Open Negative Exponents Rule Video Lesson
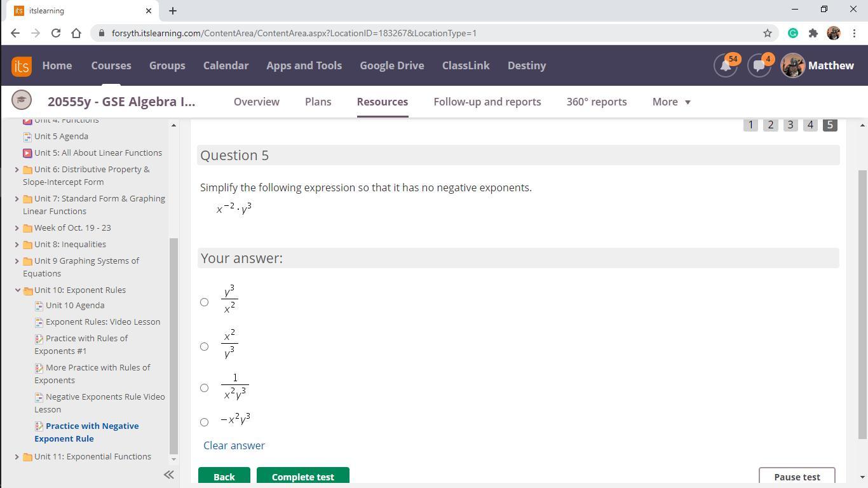 [x=100, y=403]
